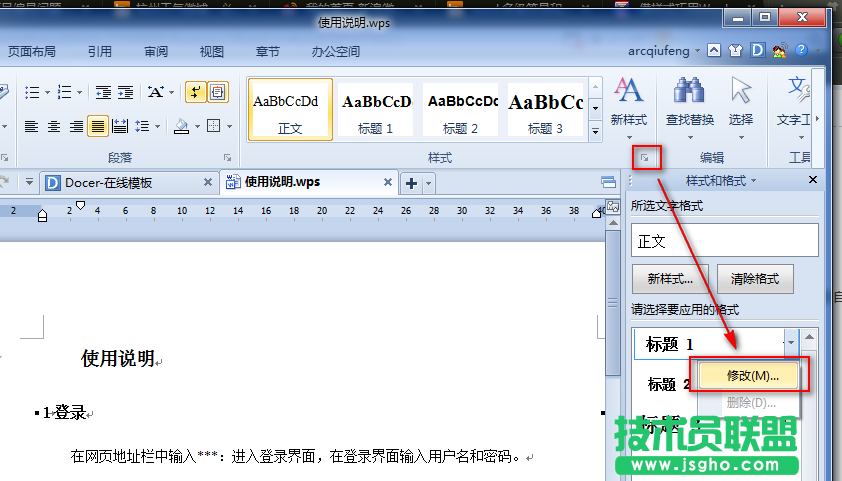
Task: Click the 清除格式 button
Action: click(755, 279)
